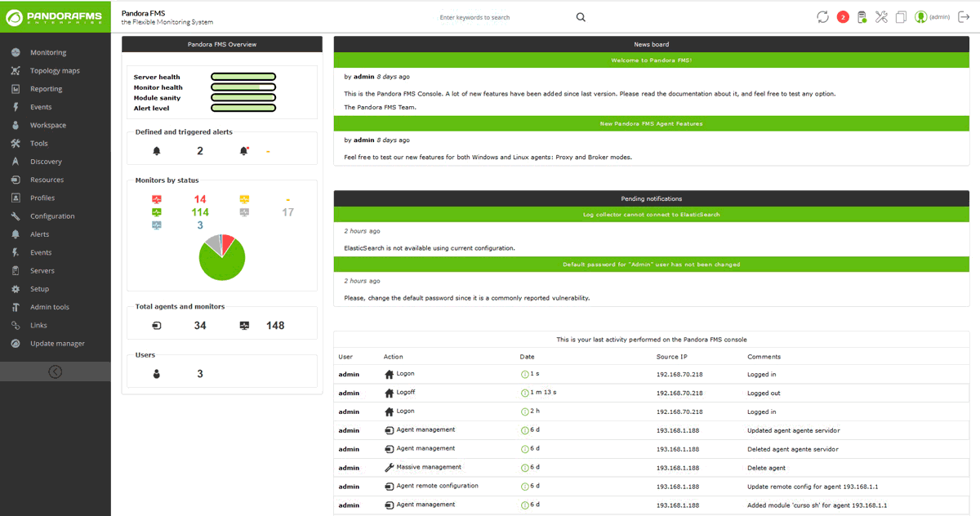980x516 pixels.
Task: Click normal monitors count 114
Action: [200, 212]
